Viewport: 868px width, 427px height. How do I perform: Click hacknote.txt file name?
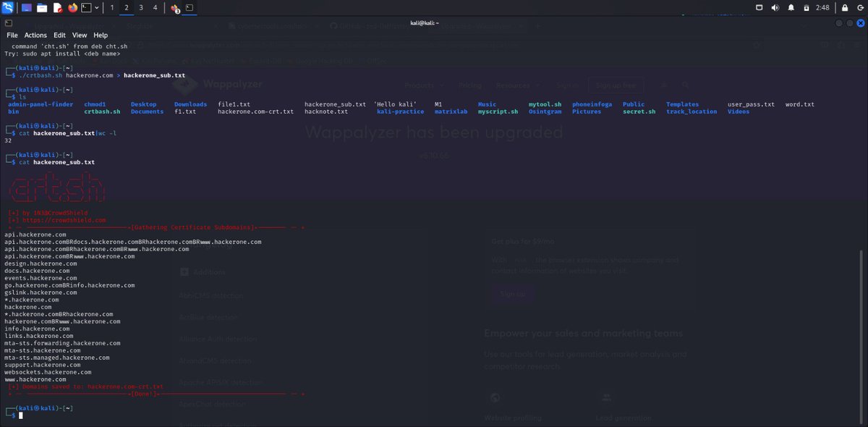(325, 111)
